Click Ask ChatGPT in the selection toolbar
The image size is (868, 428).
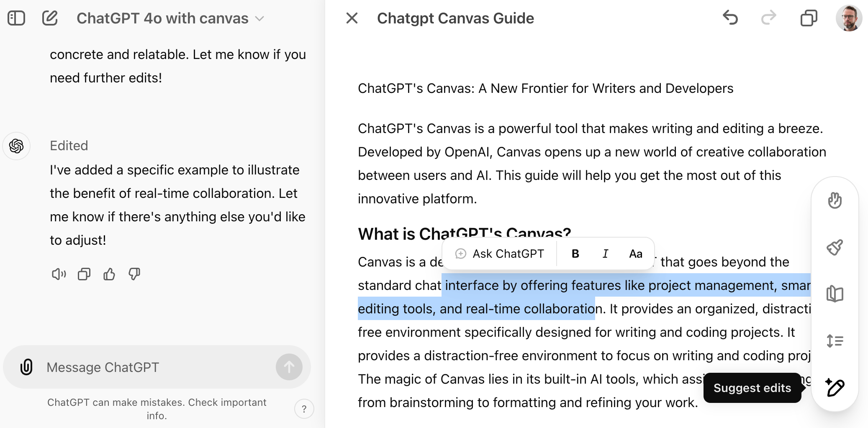click(x=500, y=254)
